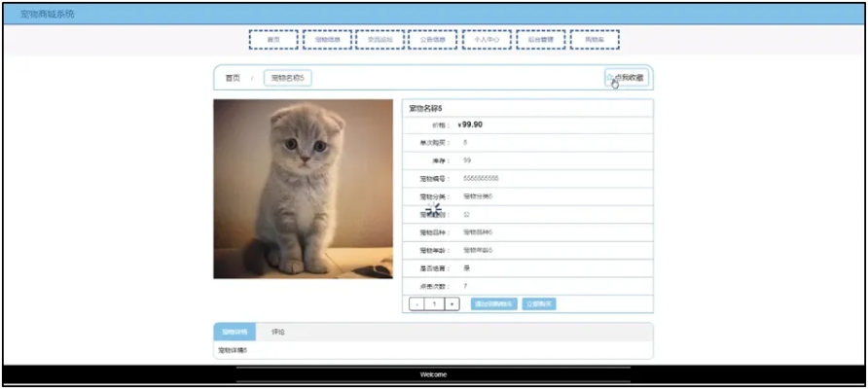Go to the 交流论坛 forum menu
The height and width of the screenshot is (389, 868).
380,40
